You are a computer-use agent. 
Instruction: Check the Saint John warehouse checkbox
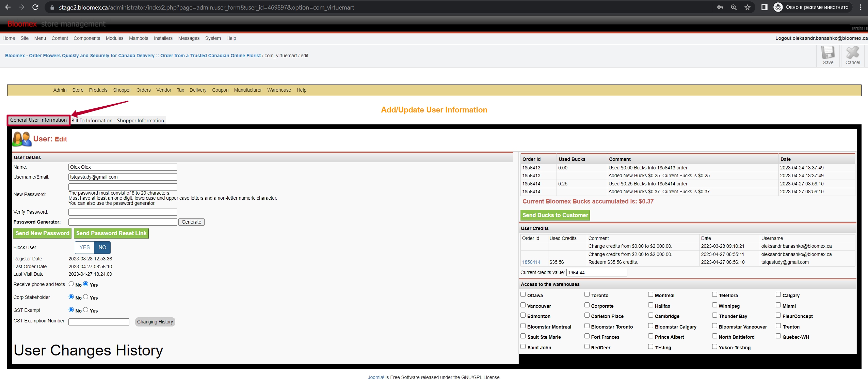(x=523, y=347)
